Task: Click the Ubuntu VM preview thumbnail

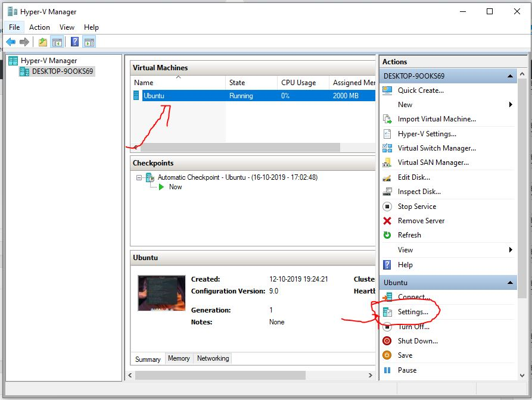Action: 161,293
